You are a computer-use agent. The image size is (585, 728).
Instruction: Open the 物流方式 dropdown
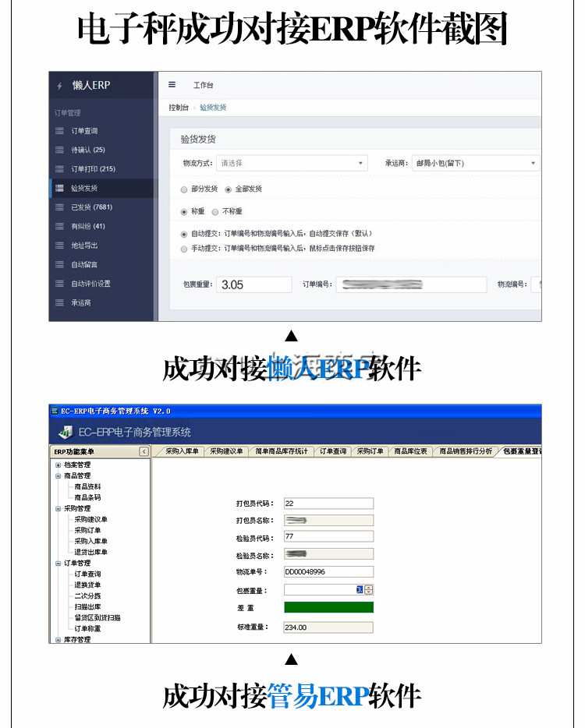tap(291, 164)
